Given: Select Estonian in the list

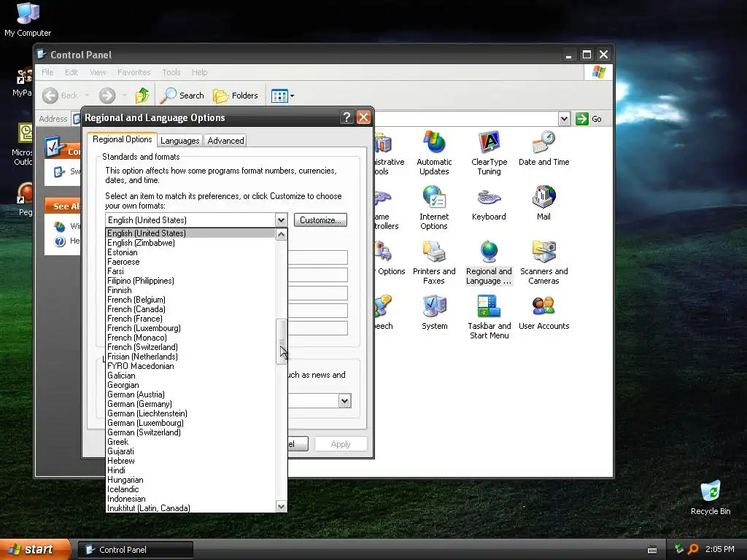Looking at the screenshot, I should (190, 252).
